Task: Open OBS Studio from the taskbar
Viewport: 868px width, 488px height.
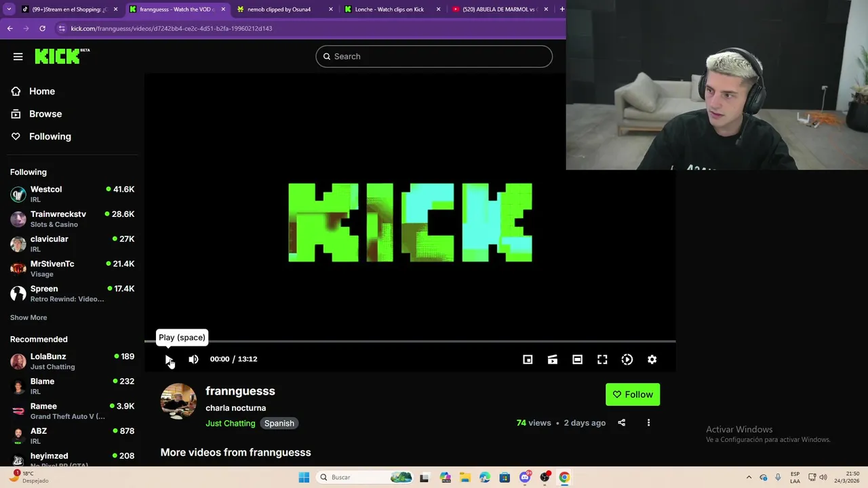Action: [x=545, y=477]
